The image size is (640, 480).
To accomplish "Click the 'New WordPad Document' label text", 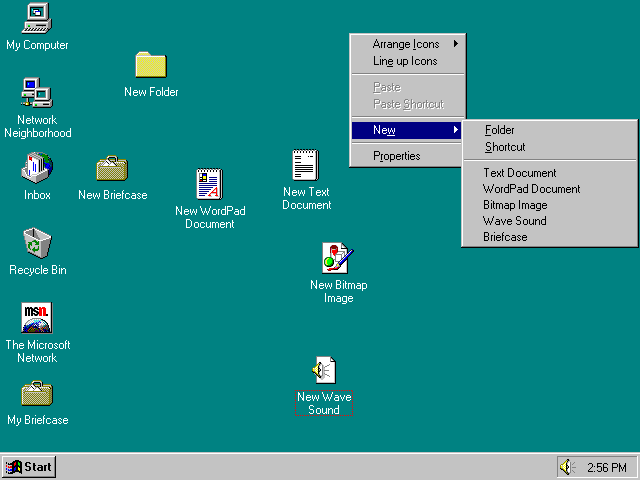I will pos(210,217).
